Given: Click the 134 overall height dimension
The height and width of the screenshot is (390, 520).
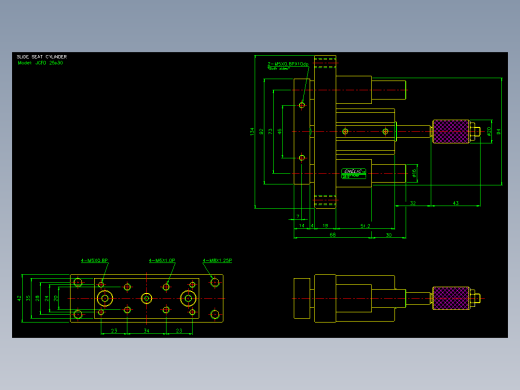Looking at the screenshot, I should click(x=252, y=132).
